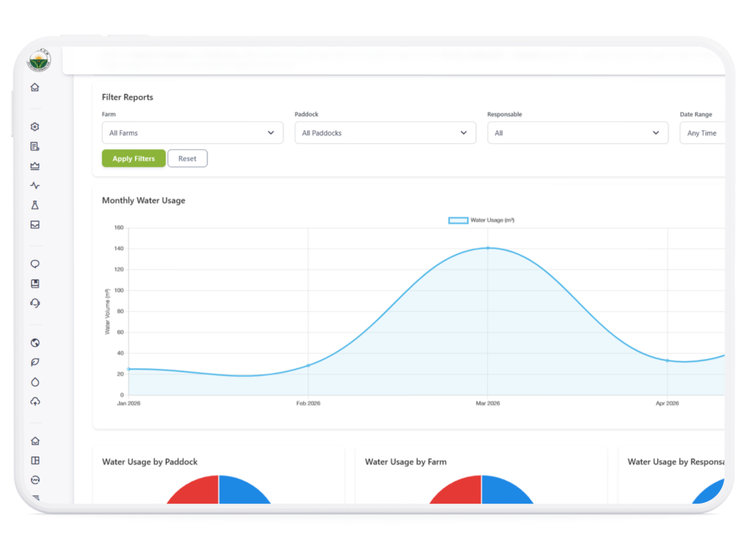The image size is (747, 560).
Task: Click the home icon above the layout grid icon
Action: [x=35, y=441]
